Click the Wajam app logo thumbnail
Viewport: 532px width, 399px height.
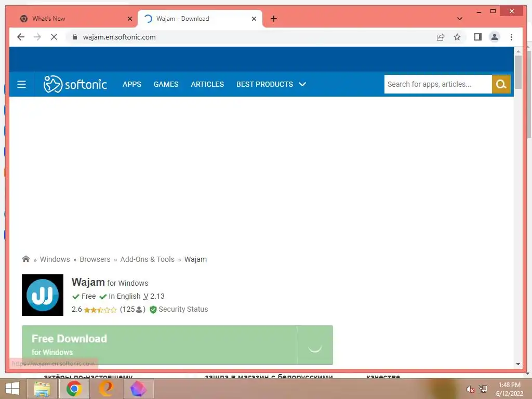click(x=43, y=295)
